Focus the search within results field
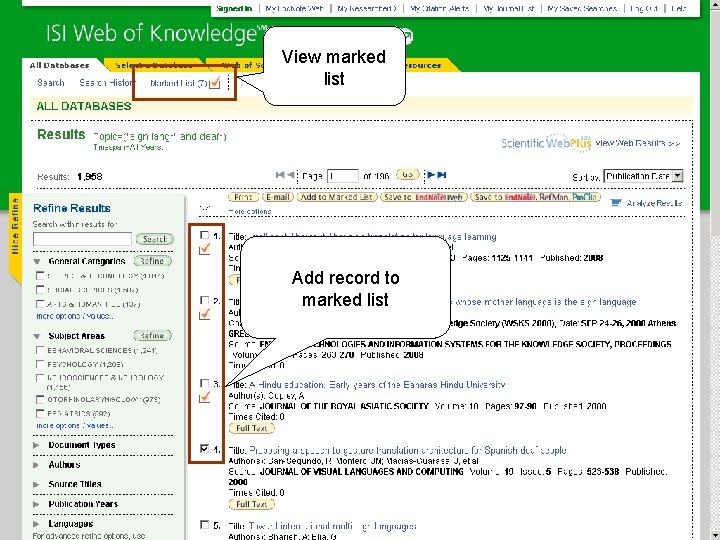720x540 pixels. click(82, 239)
